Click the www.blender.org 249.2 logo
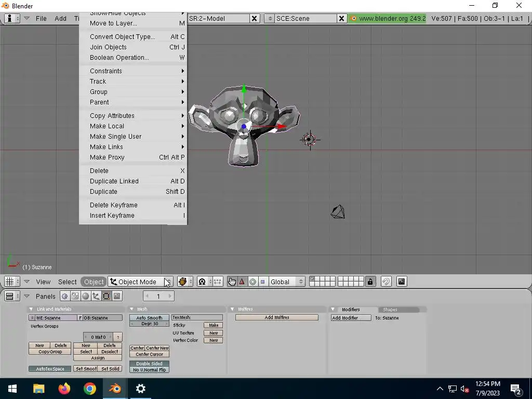This screenshot has height=399, width=532. coord(388,18)
